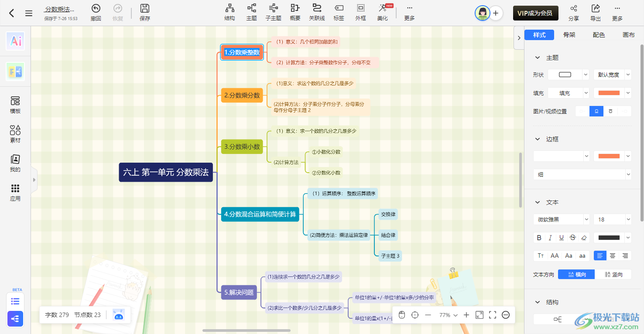Open the shape 形状 dropdown
The width and height of the screenshot is (644, 334).
[568, 75]
